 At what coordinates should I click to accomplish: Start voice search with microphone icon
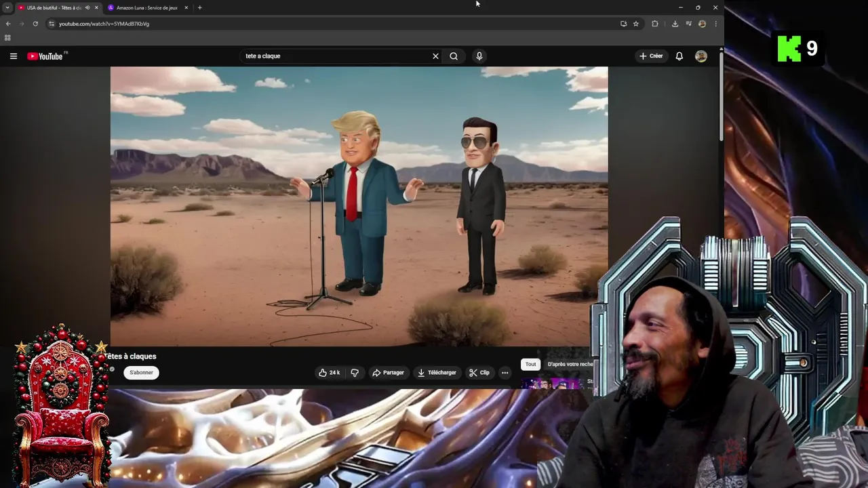[x=479, y=56]
